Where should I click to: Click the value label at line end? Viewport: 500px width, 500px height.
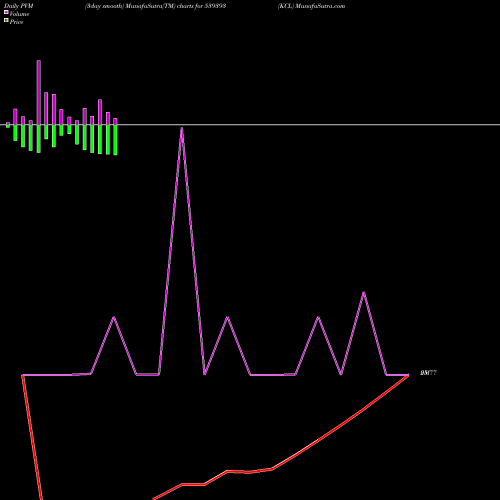click(x=428, y=373)
